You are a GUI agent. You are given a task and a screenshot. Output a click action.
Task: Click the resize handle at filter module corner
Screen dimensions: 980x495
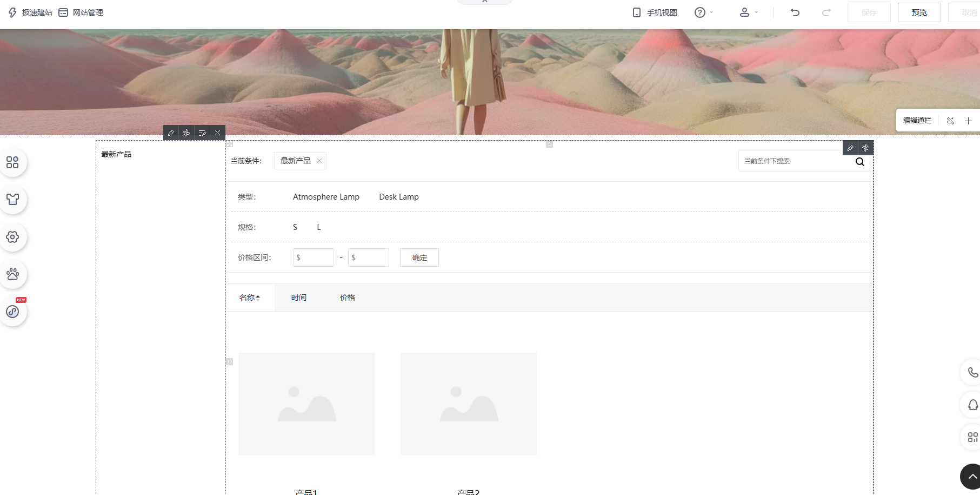pyautogui.click(x=229, y=144)
